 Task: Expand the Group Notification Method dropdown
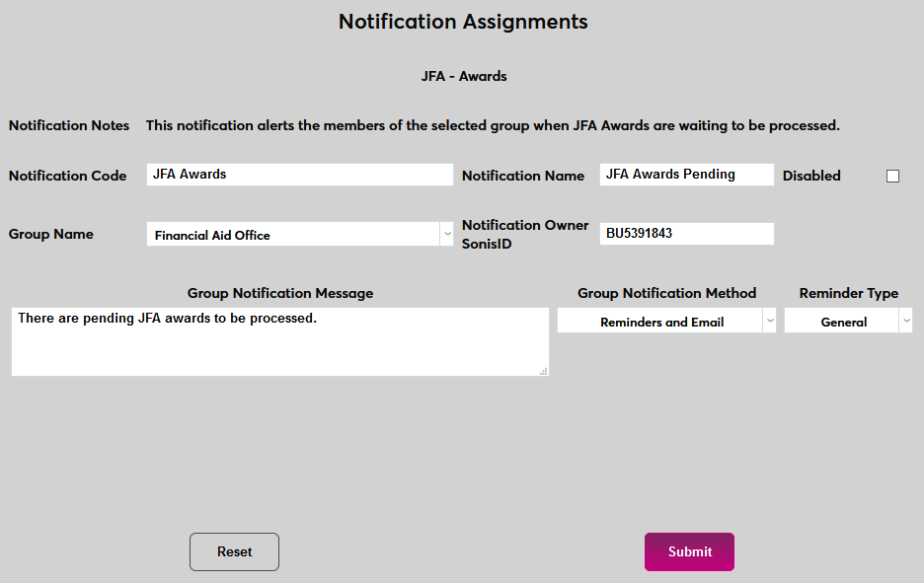pos(666,322)
